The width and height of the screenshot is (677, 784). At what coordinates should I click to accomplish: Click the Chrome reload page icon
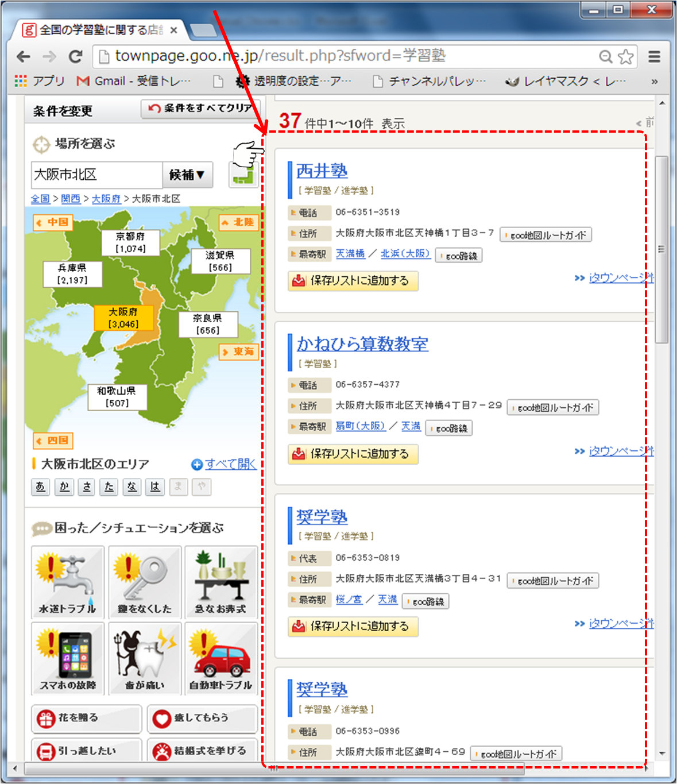[x=75, y=56]
